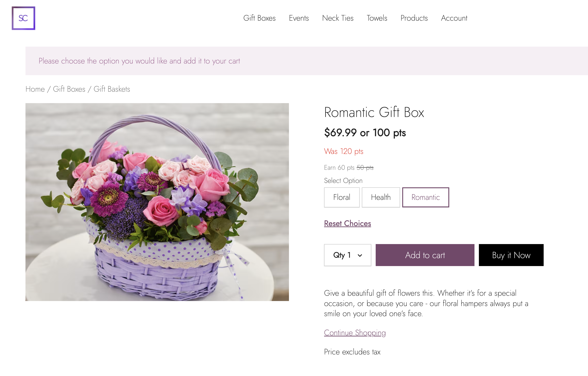Click the Reset Choices button
The width and height of the screenshot is (588, 376).
[x=347, y=223]
